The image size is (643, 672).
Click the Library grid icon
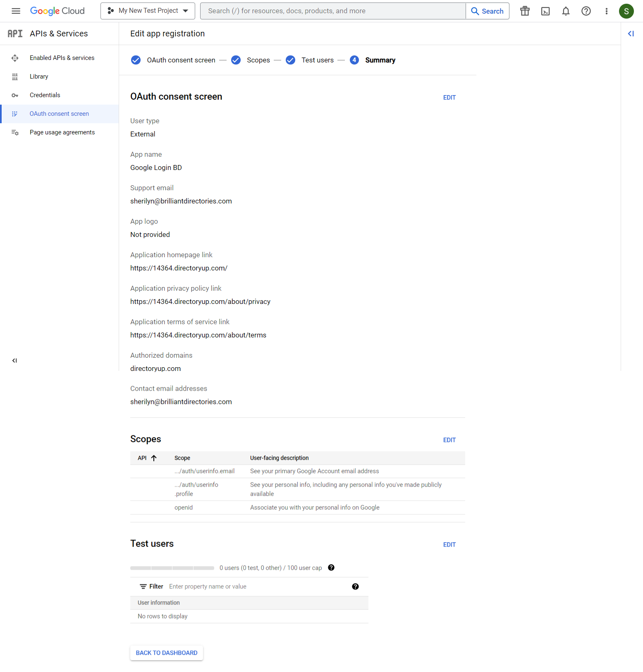pos(15,77)
